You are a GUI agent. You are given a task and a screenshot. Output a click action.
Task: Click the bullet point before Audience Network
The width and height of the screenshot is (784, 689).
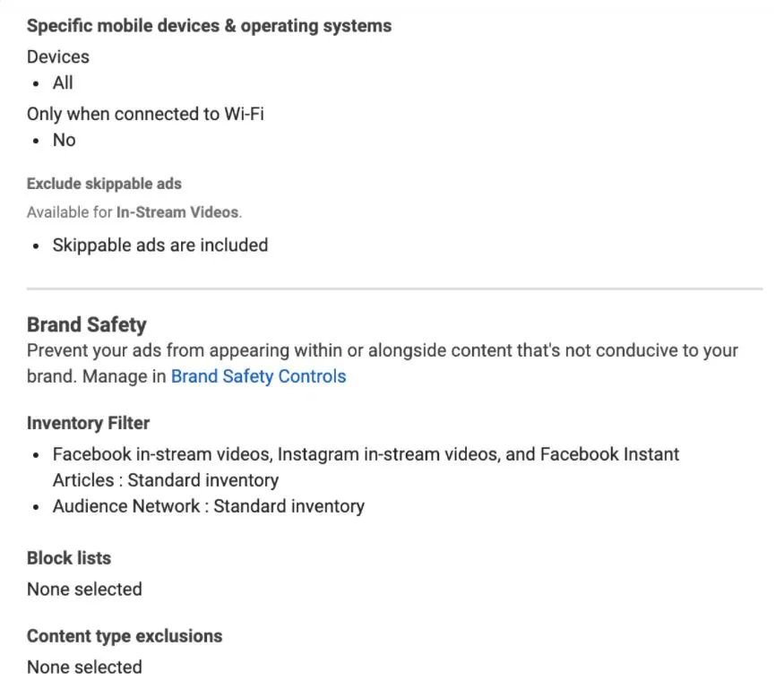click(35, 507)
